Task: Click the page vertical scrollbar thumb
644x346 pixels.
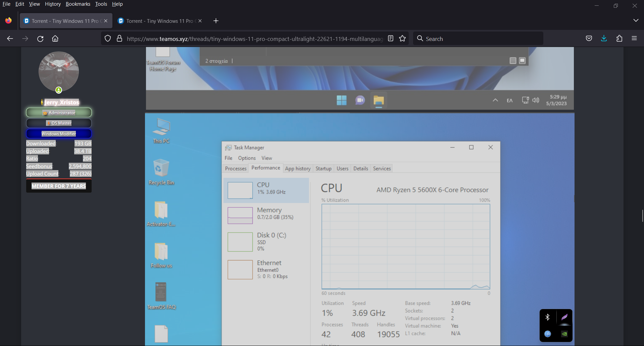Action: pyautogui.click(x=642, y=216)
